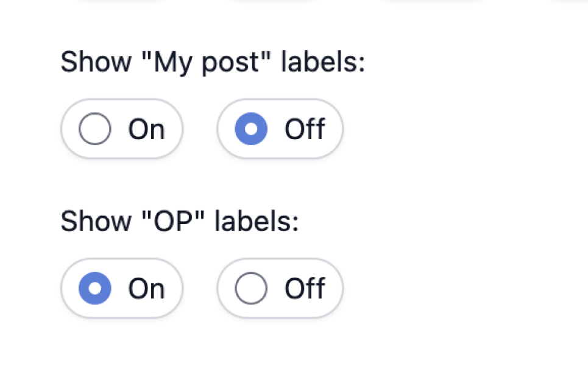This screenshot has width=588, height=366.
Task: Click the filled blue radio circle under "My post"
Action: [251, 129]
